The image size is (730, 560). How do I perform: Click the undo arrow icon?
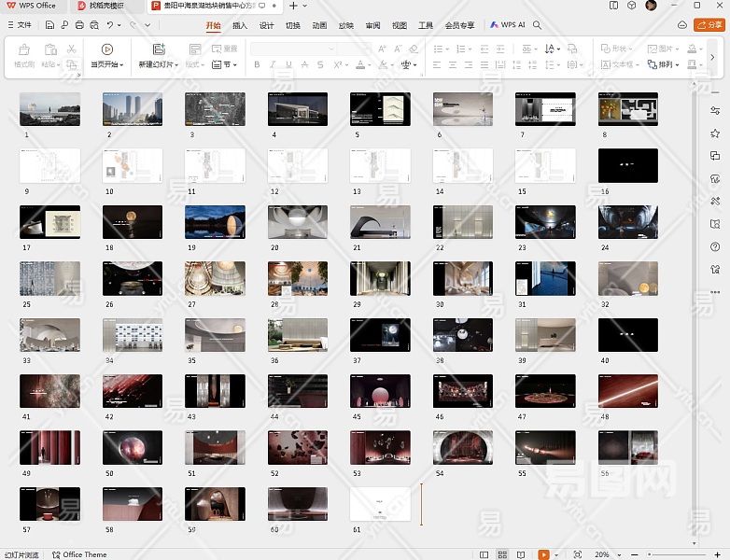[x=109, y=25]
